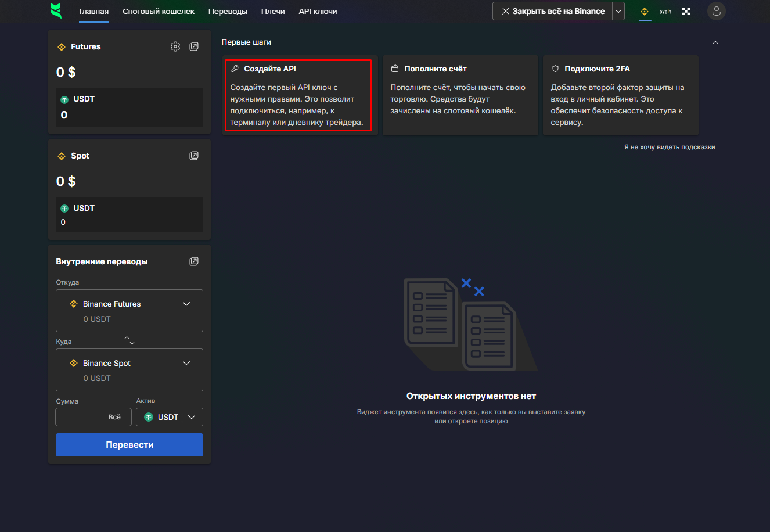This screenshot has width=770, height=532.
Task: Expand the dropdown next to Закрыть всё на Binance
Action: 618,11
